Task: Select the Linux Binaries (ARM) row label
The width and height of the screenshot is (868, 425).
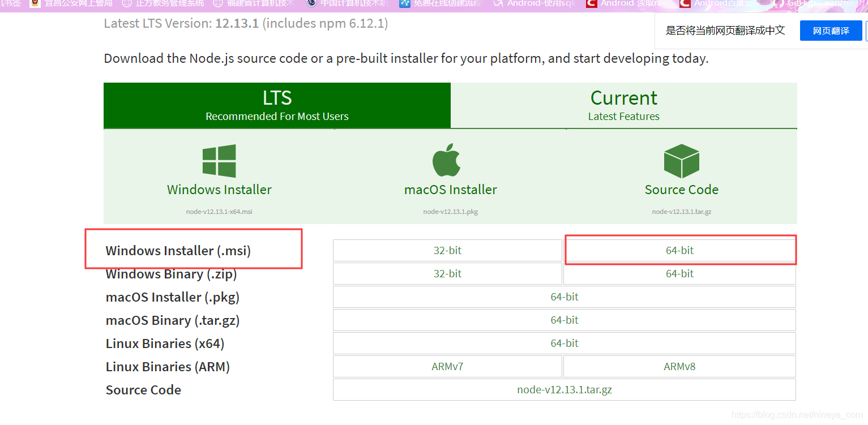Action: pyautogui.click(x=168, y=367)
